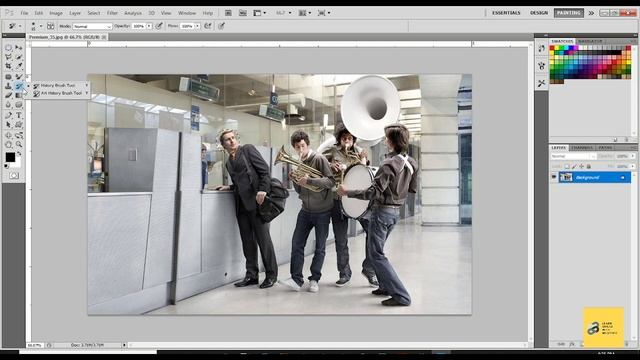Select the Pen tool
The image size is (640, 360).
point(8,116)
